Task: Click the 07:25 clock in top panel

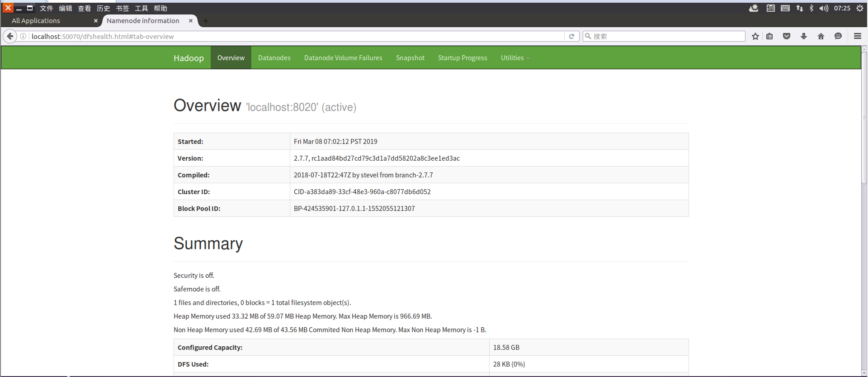Action: (842, 8)
